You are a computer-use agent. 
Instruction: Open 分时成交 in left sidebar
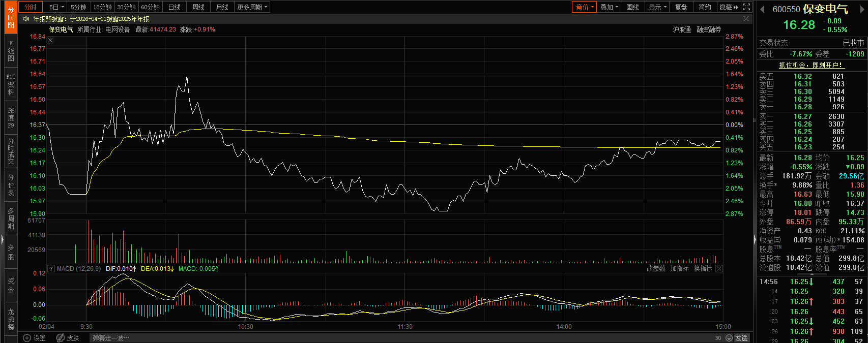pos(11,151)
